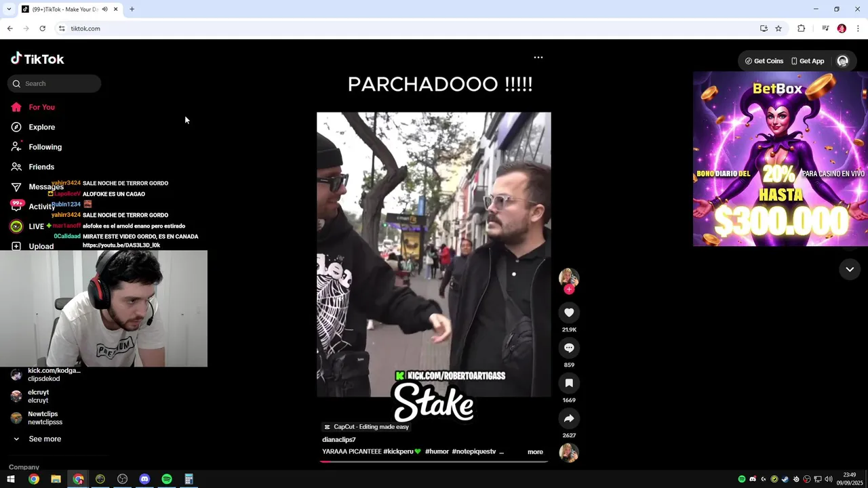Image resolution: width=868 pixels, height=488 pixels.
Task: Open OBS Studio from the taskbar
Action: [122, 479]
